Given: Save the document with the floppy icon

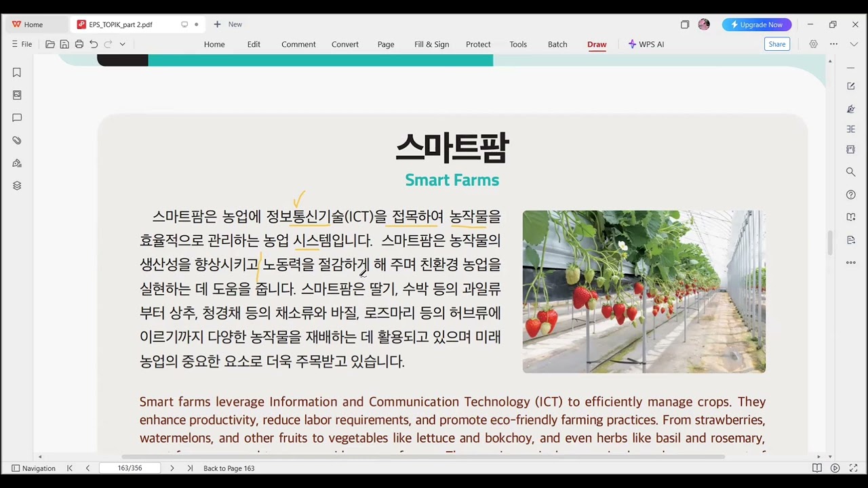Looking at the screenshot, I should click(64, 44).
